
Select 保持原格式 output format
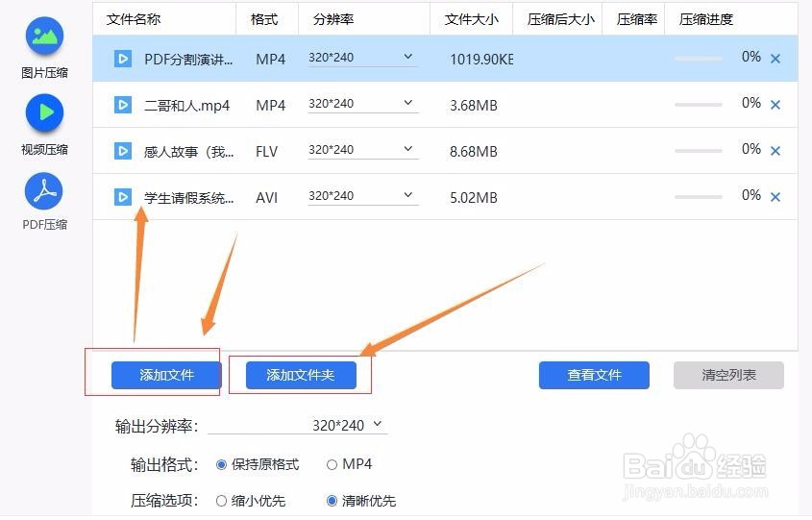pos(221,464)
